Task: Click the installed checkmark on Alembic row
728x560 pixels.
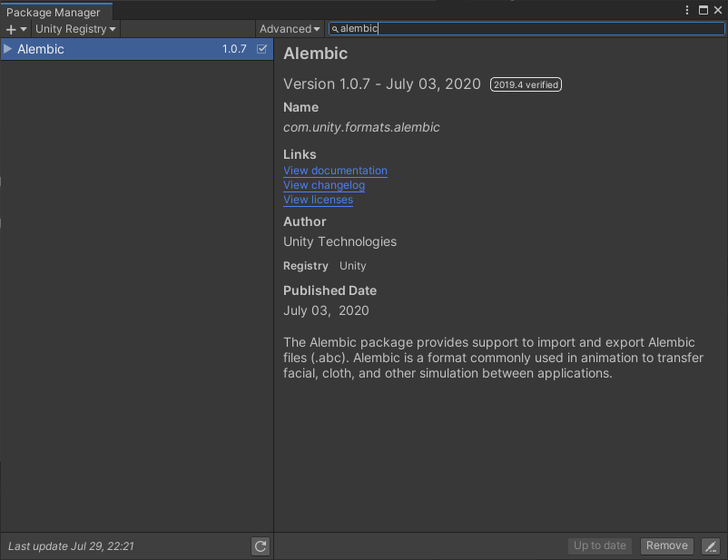Action: (x=261, y=49)
